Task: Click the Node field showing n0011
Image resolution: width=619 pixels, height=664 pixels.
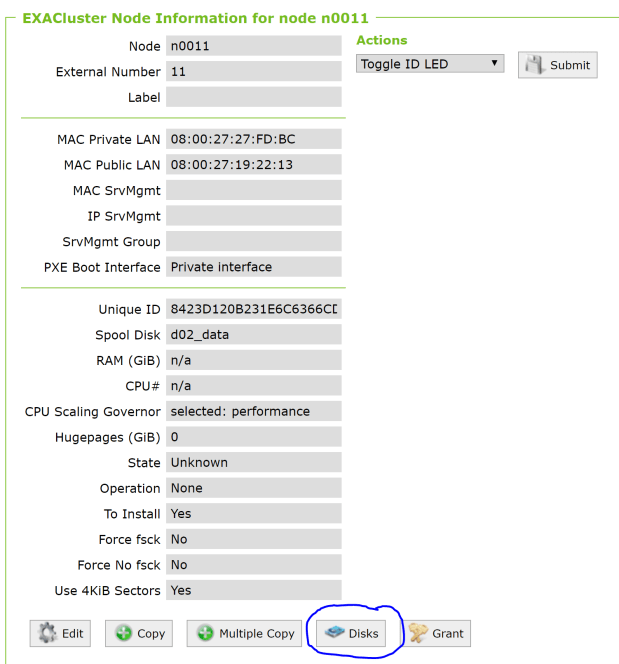Action: (x=254, y=46)
